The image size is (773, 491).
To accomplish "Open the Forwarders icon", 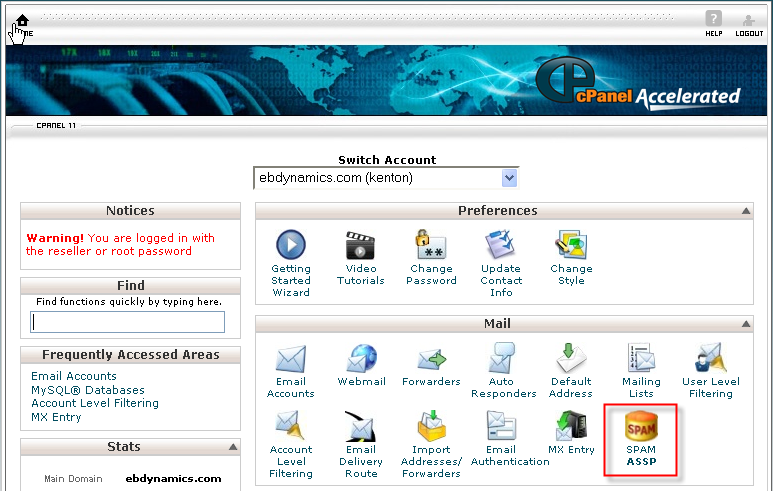I will coord(431,360).
